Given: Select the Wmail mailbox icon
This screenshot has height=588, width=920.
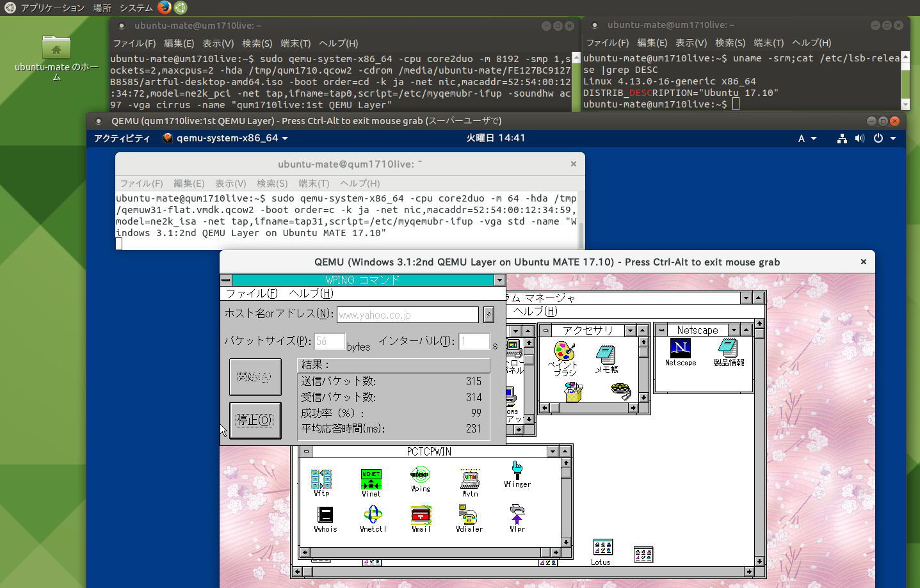Looking at the screenshot, I should click(421, 519).
